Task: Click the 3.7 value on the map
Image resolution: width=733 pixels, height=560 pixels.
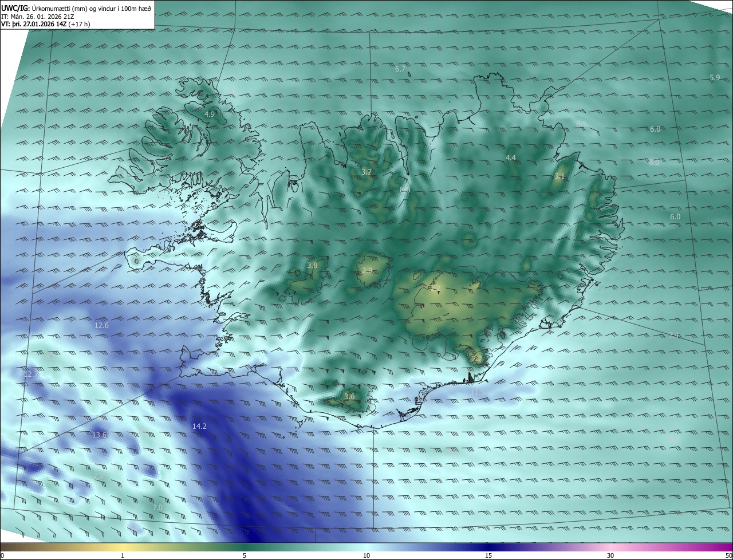Action: coord(366,172)
